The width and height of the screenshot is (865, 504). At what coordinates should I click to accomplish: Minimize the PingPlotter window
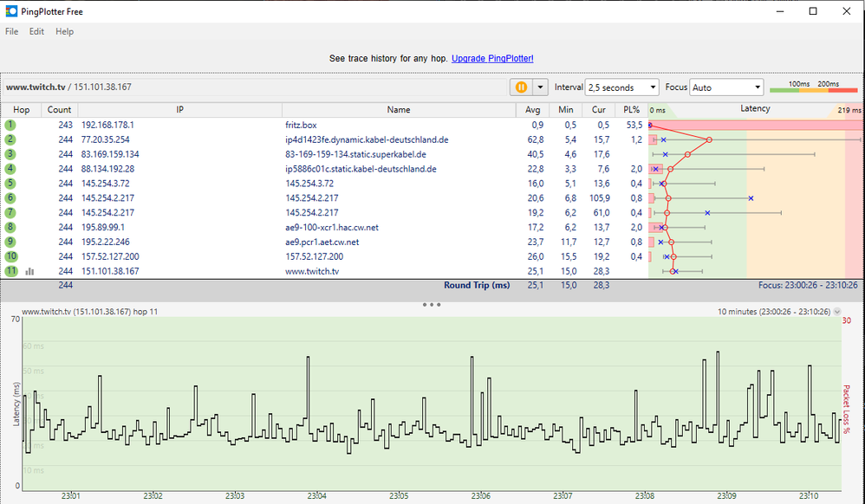(780, 11)
